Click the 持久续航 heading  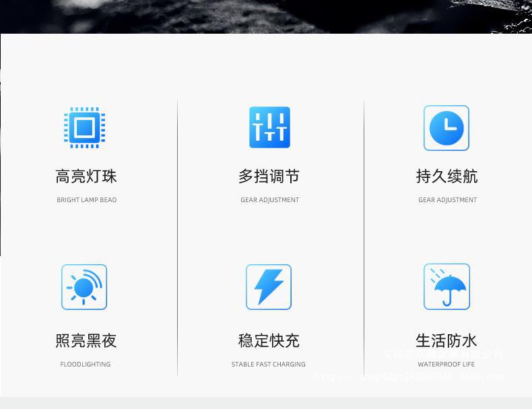[x=446, y=177]
